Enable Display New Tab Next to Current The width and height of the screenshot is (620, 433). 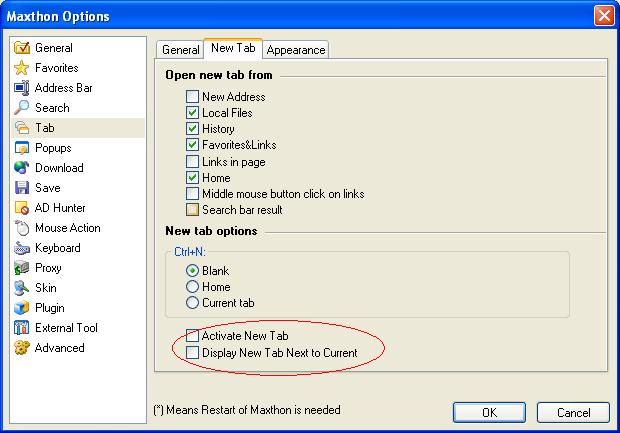click(192, 352)
